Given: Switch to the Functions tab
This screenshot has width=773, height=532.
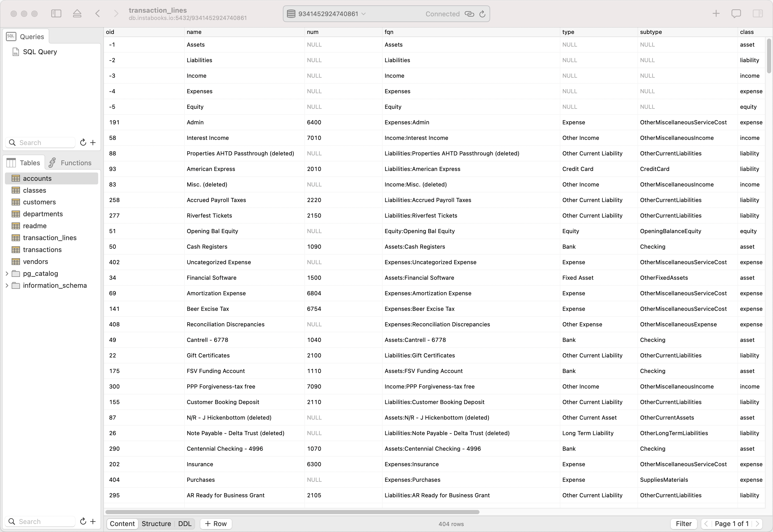Looking at the screenshot, I should click(x=70, y=163).
